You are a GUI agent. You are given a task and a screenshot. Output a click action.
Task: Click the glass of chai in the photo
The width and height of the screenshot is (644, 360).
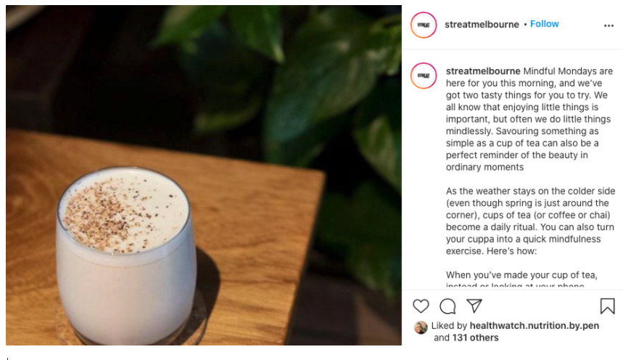coord(125,255)
